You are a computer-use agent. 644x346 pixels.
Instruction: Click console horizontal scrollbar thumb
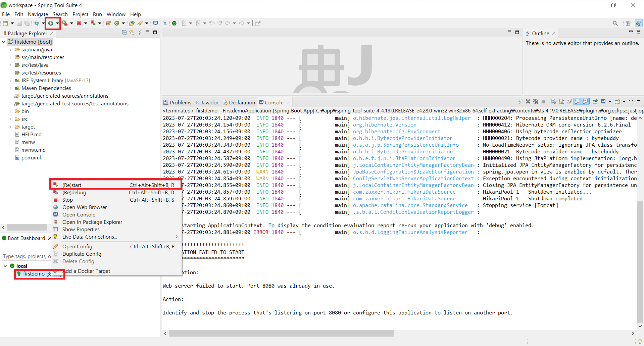coord(282,333)
